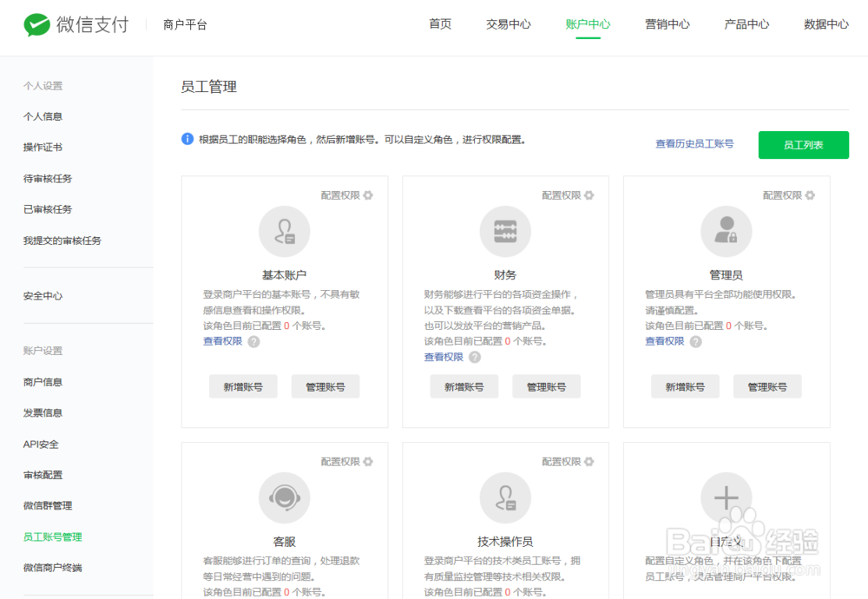Click the 客服 headset icon

pyautogui.click(x=284, y=497)
